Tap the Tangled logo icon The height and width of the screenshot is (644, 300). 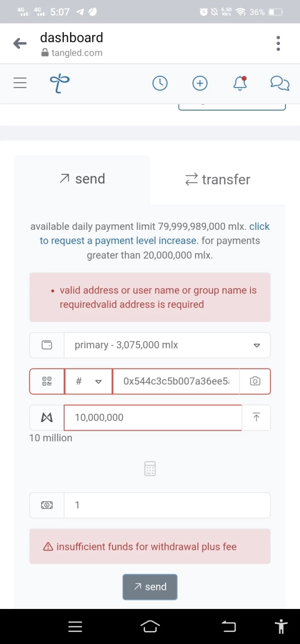(x=59, y=83)
